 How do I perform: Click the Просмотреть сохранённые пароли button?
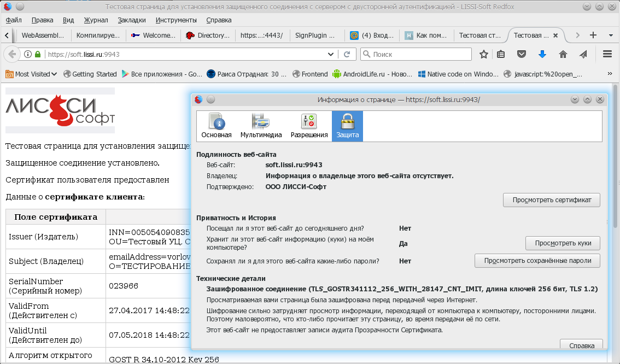click(537, 261)
